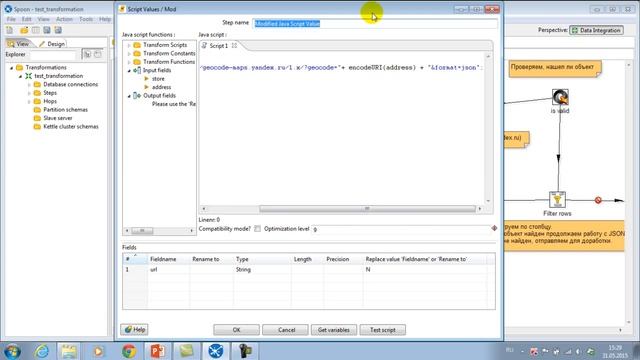Click the volume icon in system tray

[x=578, y=351]
